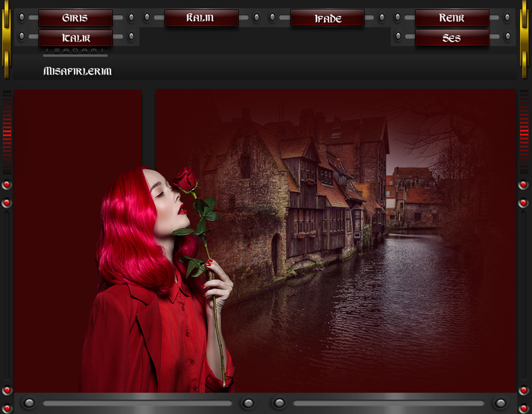
Task: Click the knob at bottom-right bar's right end
Action: (x=499, y=403)
